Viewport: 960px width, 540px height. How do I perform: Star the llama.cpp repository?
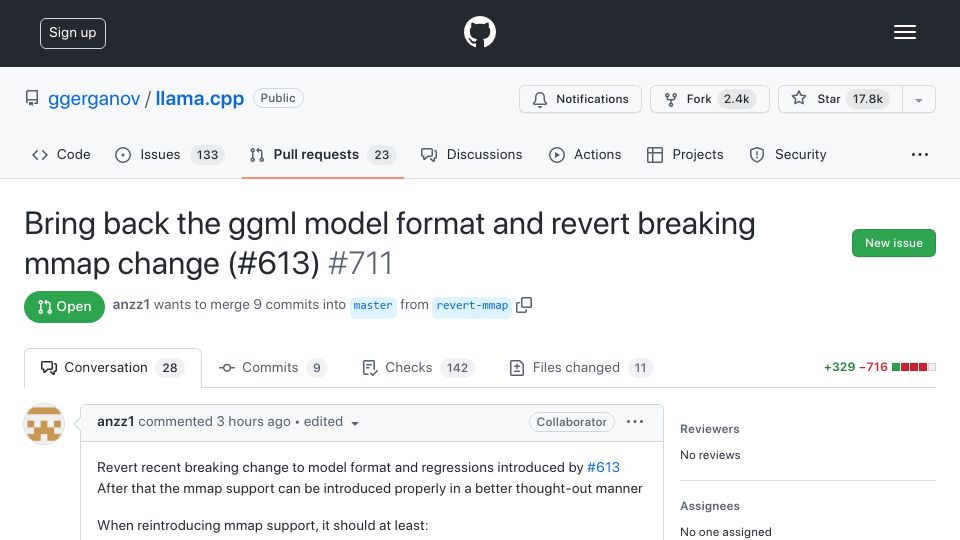point(840,99)
